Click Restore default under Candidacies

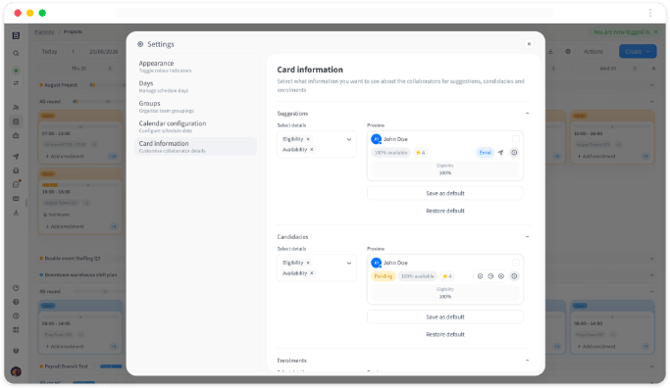point(445,334)
